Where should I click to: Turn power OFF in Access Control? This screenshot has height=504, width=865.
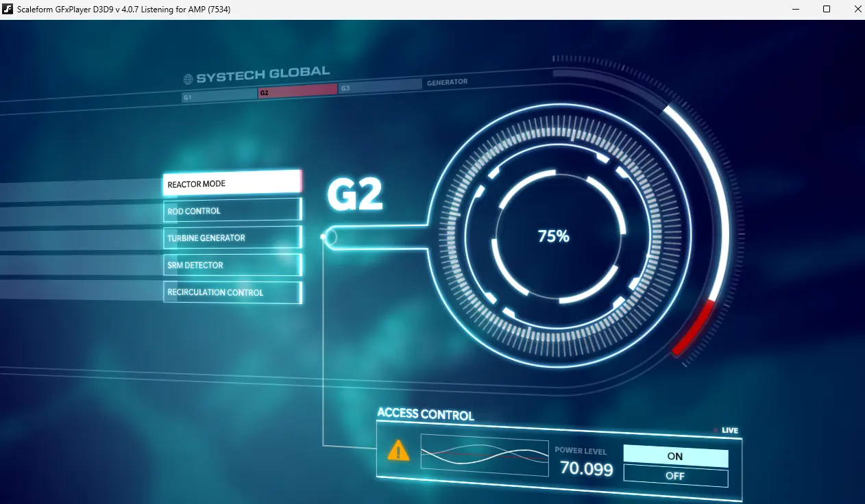(x=675, y=476)
